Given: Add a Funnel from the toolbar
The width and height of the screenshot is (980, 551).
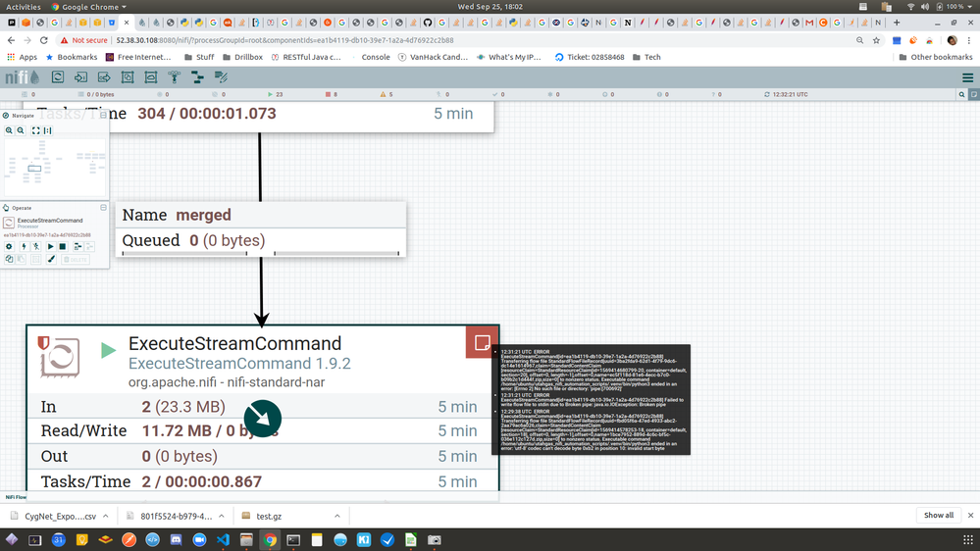Looking at the screenshot, I should (x=175, y=76).
